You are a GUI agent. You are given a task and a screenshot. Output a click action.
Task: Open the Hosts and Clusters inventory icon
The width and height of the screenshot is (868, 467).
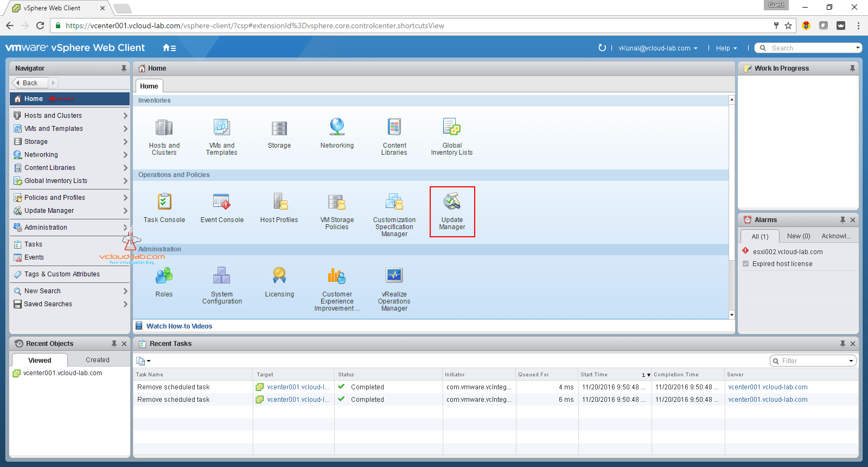[164, 128]
